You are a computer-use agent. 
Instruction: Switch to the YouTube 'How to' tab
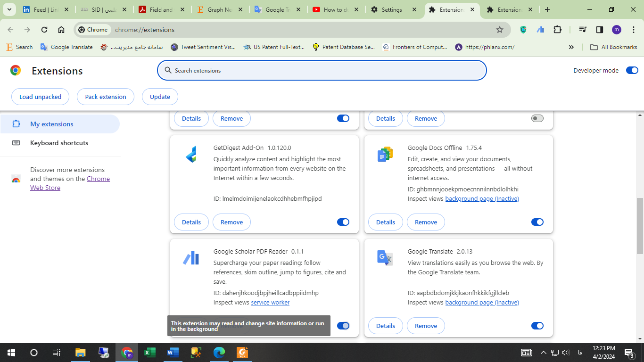coord(336,9)
